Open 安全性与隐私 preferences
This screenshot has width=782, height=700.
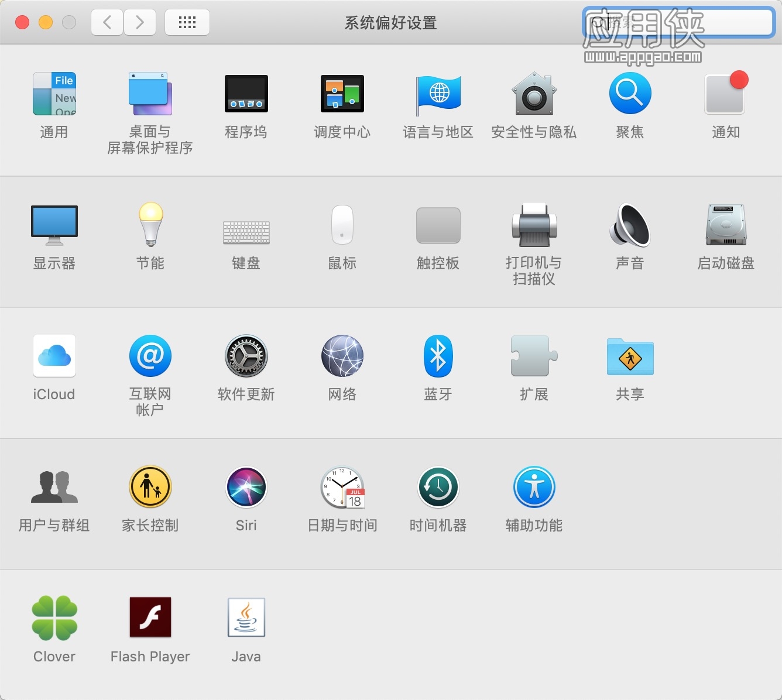[534, 94]
